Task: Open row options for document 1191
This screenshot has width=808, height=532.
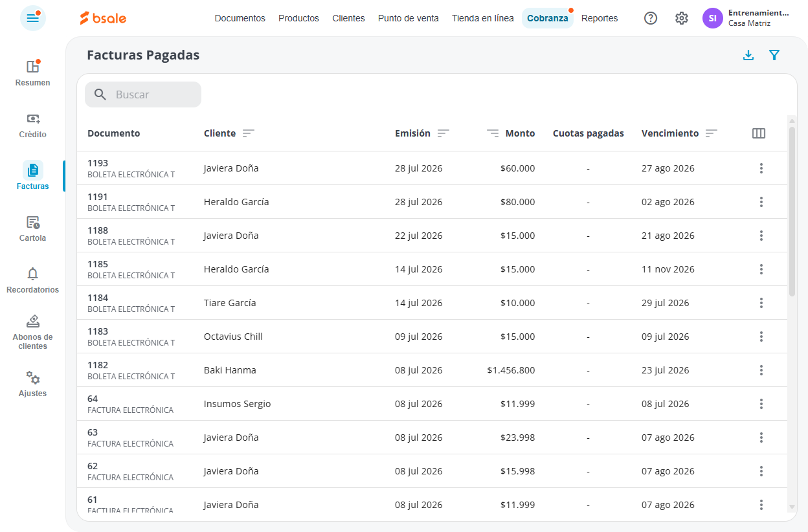Action: coord(761,202)
